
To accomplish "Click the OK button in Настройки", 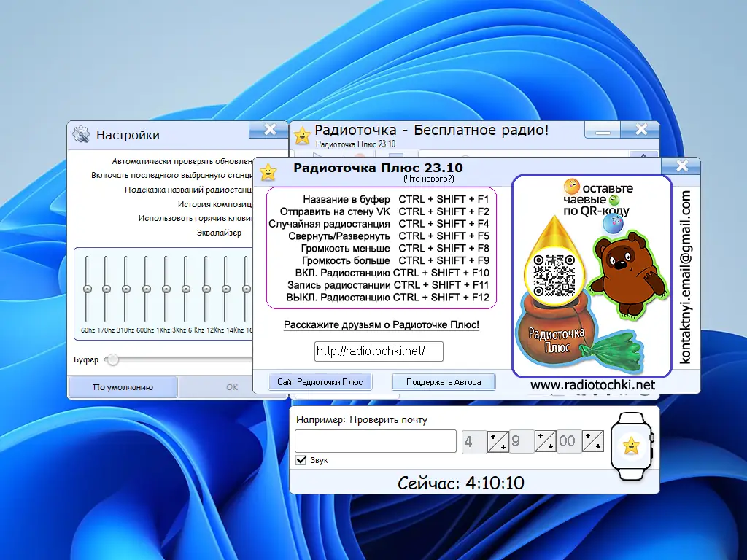I will pos(231,387).
